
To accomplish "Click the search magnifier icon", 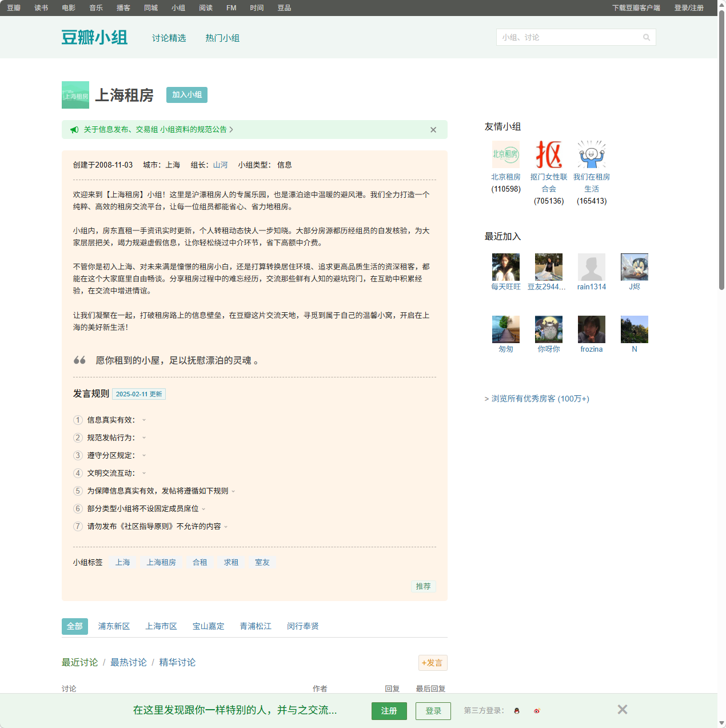I will 647,37.
